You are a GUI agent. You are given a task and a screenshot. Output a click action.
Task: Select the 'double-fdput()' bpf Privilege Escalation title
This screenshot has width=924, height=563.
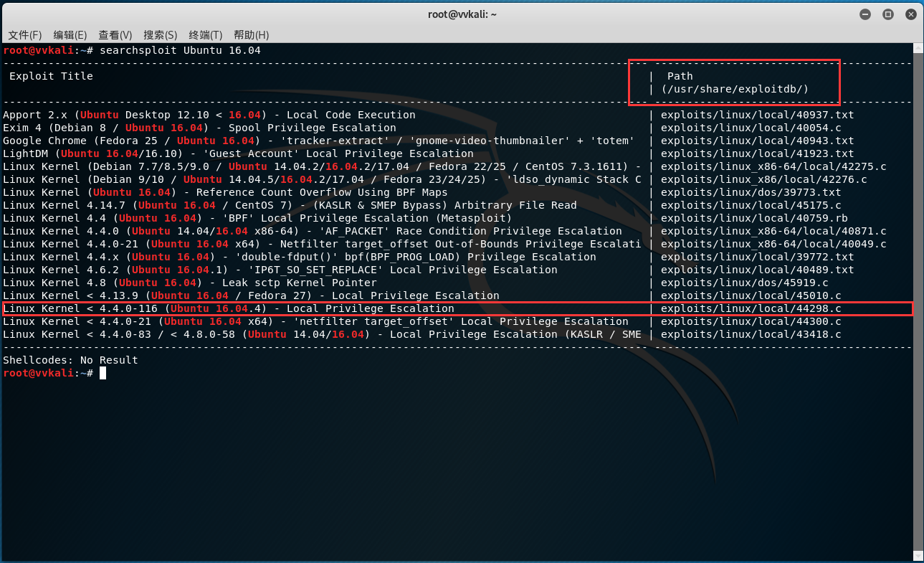300,257
